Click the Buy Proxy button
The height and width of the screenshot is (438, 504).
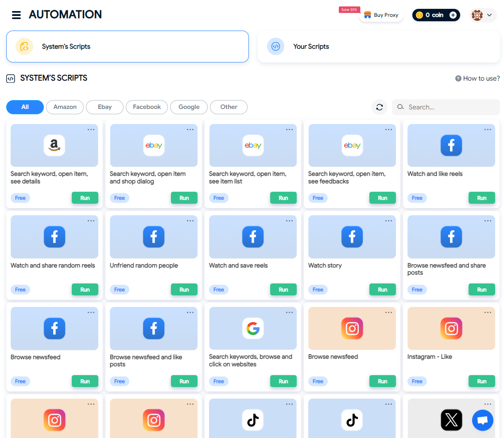[x=381, y=15]
